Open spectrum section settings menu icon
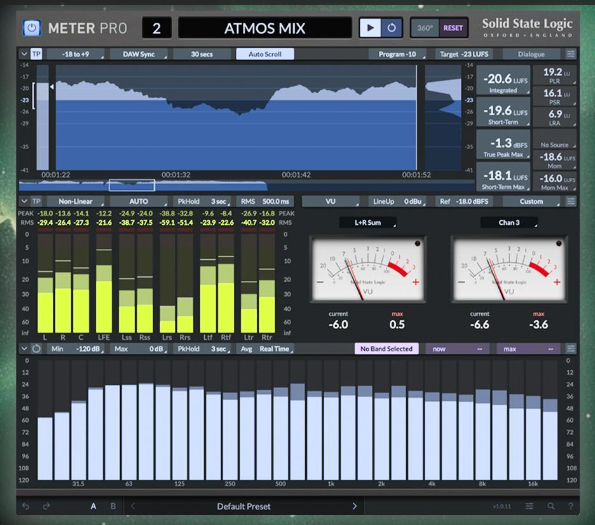Viewport: 595px width, 525px height. (571, 348)
